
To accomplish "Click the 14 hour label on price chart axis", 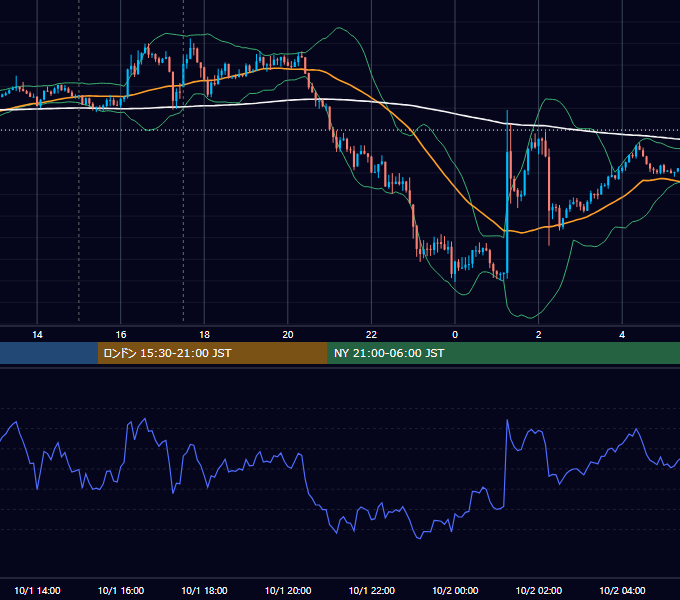I will [37, 335].
